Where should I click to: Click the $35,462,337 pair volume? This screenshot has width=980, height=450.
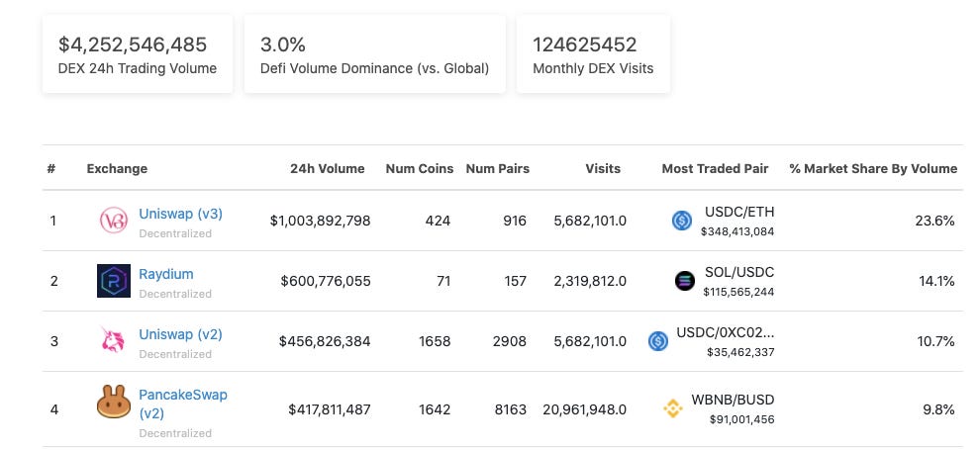pos(740,352)
